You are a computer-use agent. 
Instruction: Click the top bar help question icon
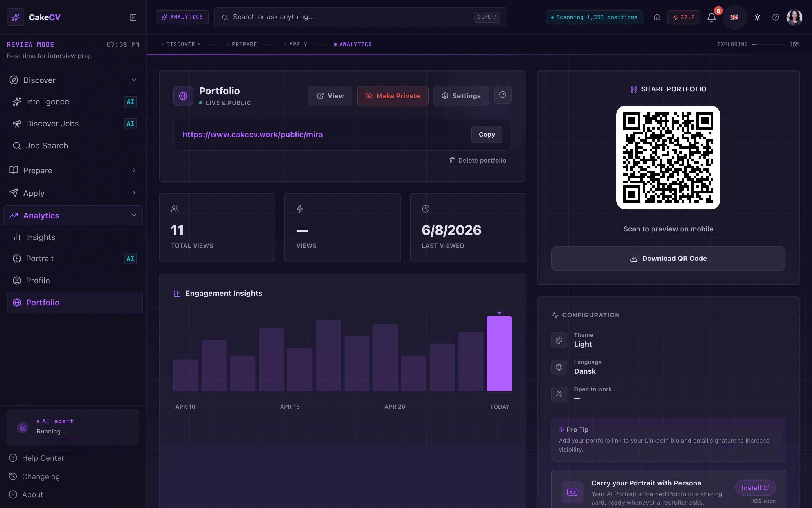[x=775, y=17]
